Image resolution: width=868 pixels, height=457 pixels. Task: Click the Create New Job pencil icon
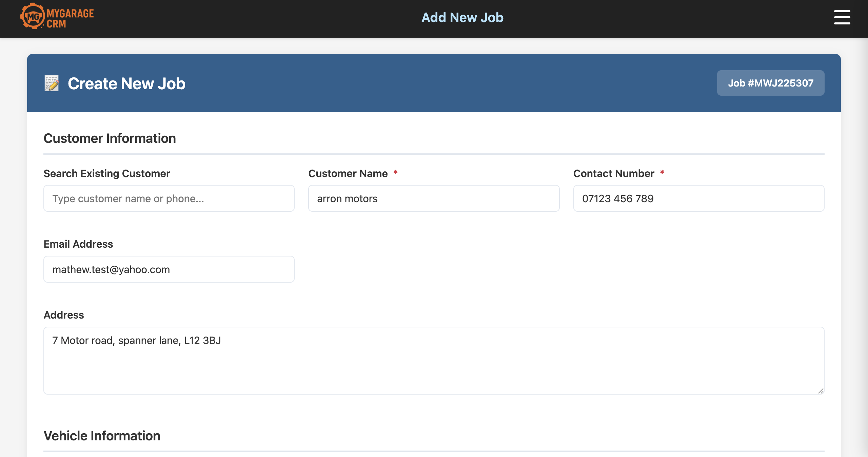click(51, 83)
